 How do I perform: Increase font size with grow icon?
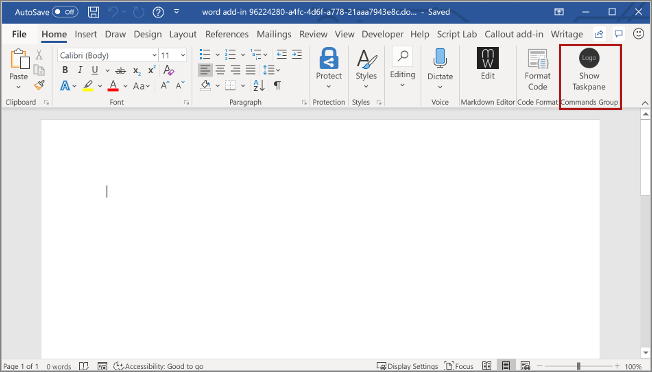165,86
